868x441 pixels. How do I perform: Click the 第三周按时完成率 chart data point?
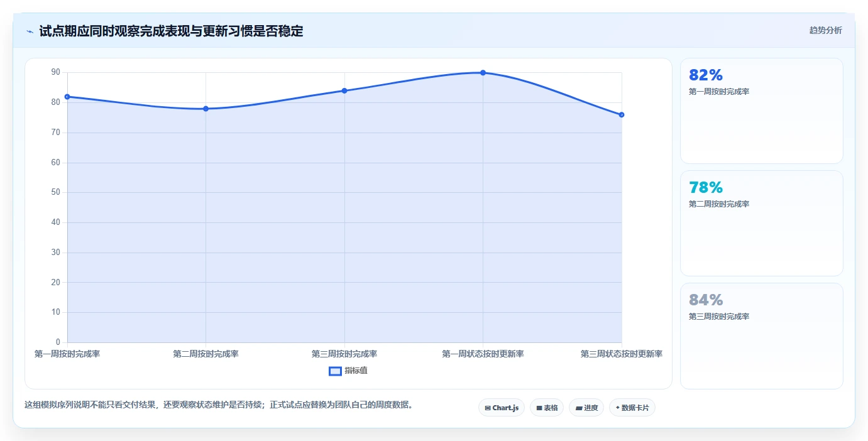point(344,90)
